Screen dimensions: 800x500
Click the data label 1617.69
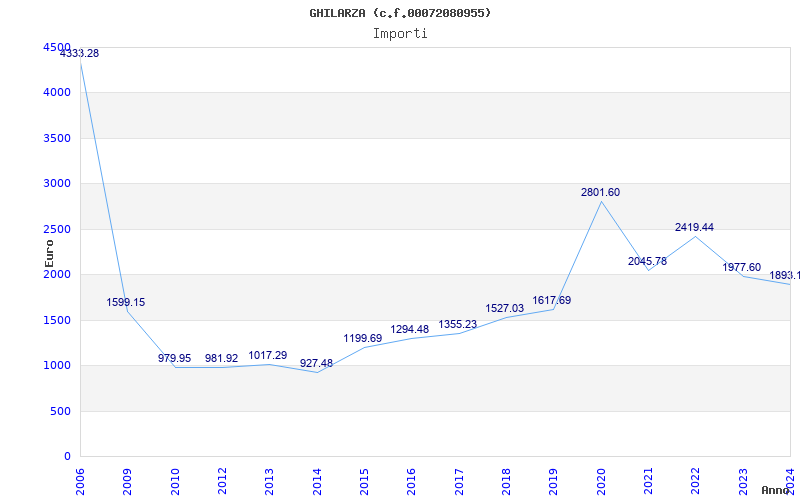point(552,301)
